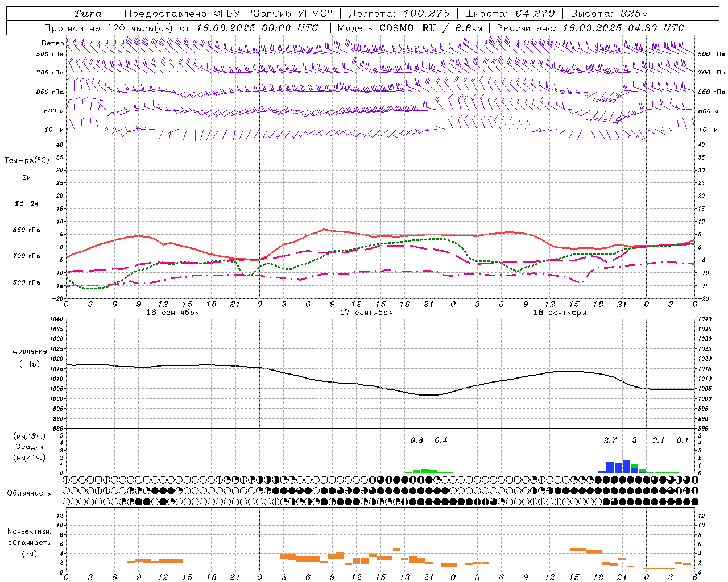Click the "16 сентября" date label
This screenshot has width=728, height=582.
pos(173,312)
